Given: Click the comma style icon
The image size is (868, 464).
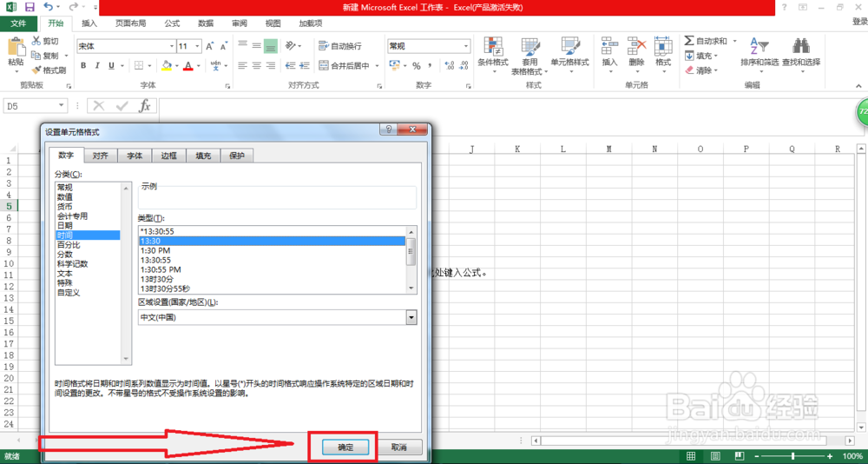Looking at the screenshot, I should click(431, 66).
